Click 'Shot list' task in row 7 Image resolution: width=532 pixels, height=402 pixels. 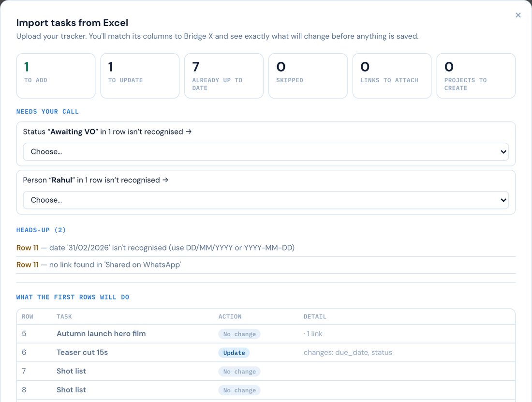tap(71, 371)
